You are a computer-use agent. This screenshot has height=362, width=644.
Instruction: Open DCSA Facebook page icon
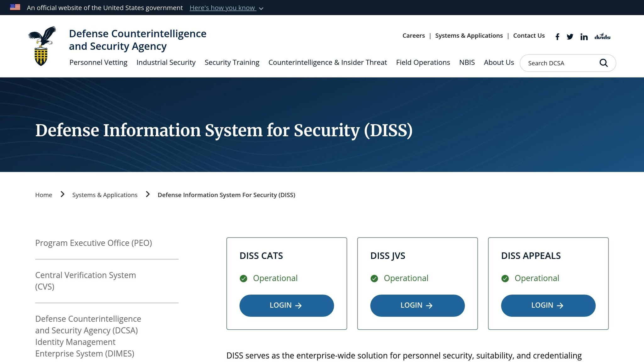(557, 37)
